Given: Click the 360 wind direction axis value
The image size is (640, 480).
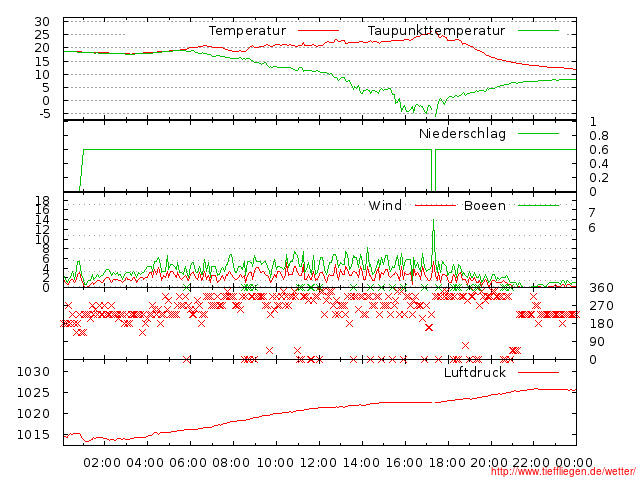Looking at the screenshot, I should [601, 288].
